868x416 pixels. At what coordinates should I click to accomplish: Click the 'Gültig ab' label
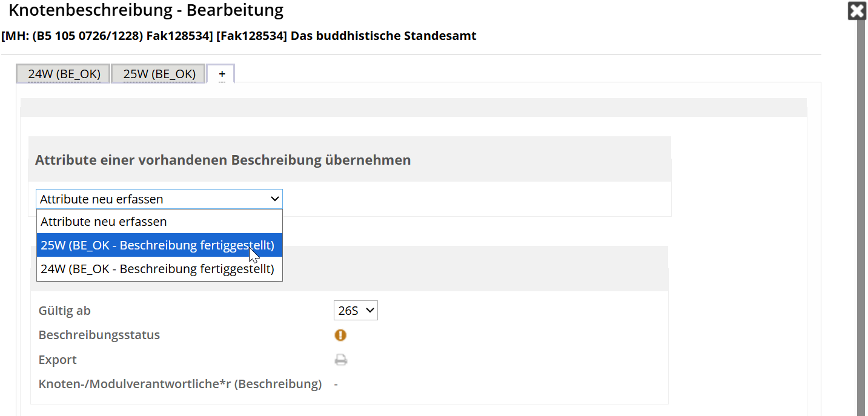pyautogui.click(x=65, y=311)
